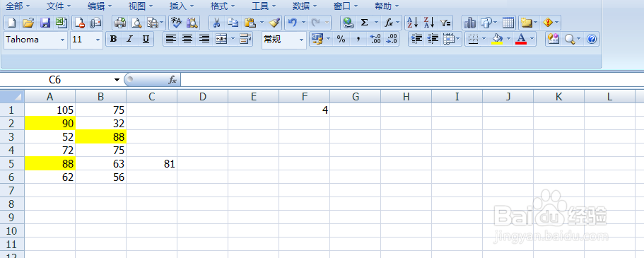Center cell text horizontally
The image size is (644, 258).
(x=187, y=40)
